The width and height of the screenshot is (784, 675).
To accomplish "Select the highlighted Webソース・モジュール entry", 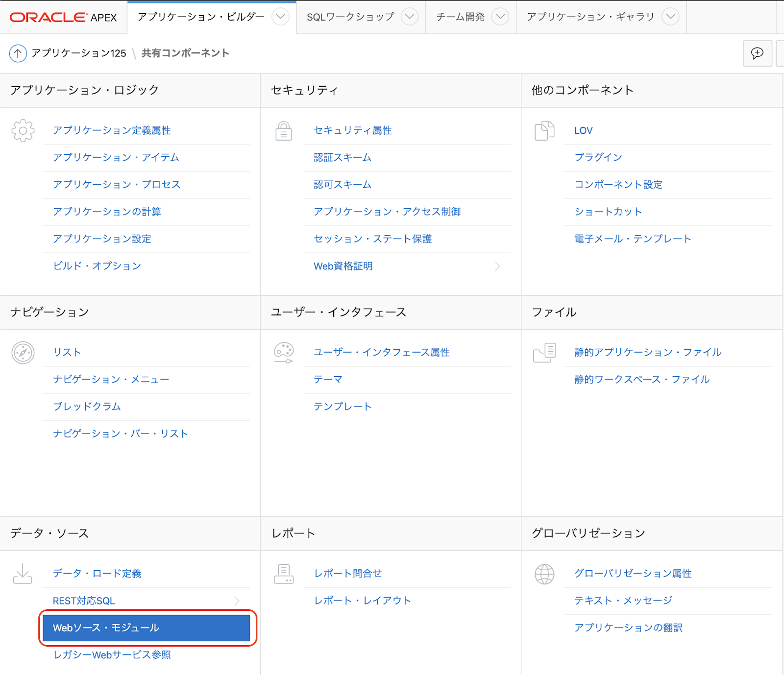I will tap(146, 627).
